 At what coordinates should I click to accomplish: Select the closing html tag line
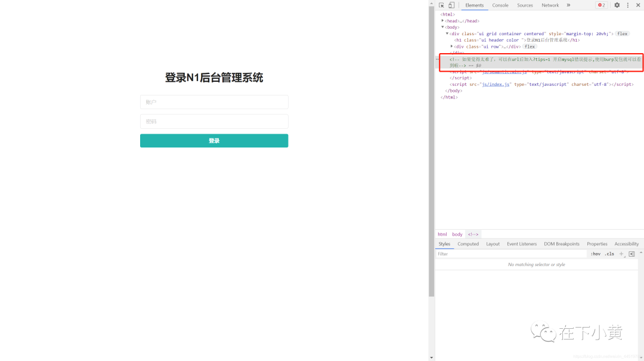click(449, 97)
